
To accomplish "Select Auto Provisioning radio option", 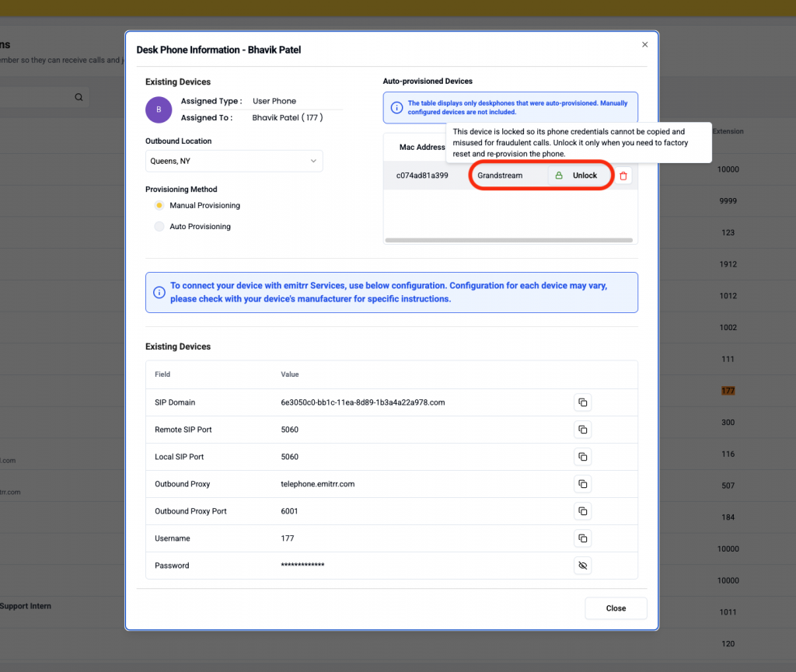I will point(159,227).
